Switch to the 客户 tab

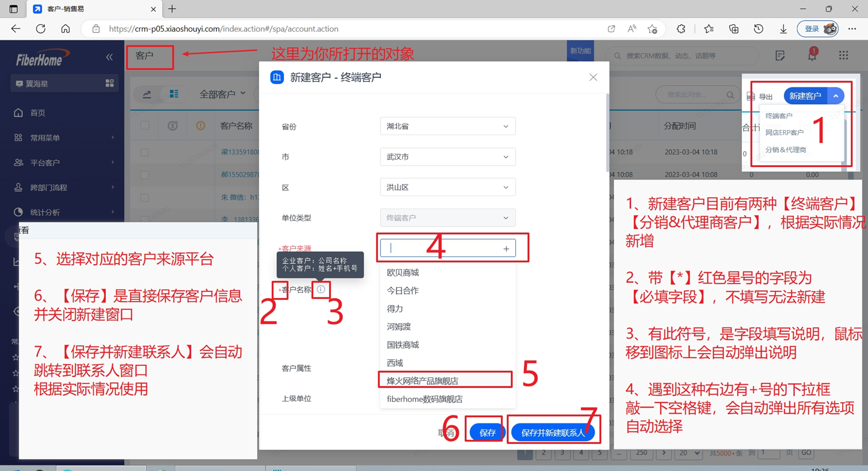click(144, 56)
